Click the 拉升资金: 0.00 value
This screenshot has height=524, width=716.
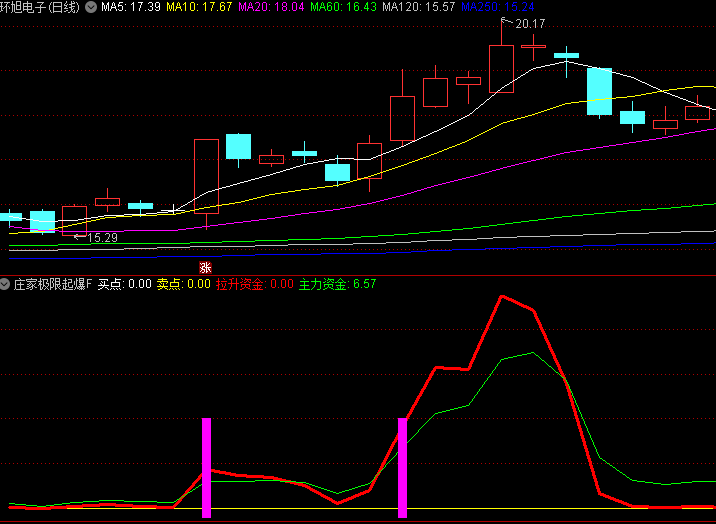click(255, 284)
